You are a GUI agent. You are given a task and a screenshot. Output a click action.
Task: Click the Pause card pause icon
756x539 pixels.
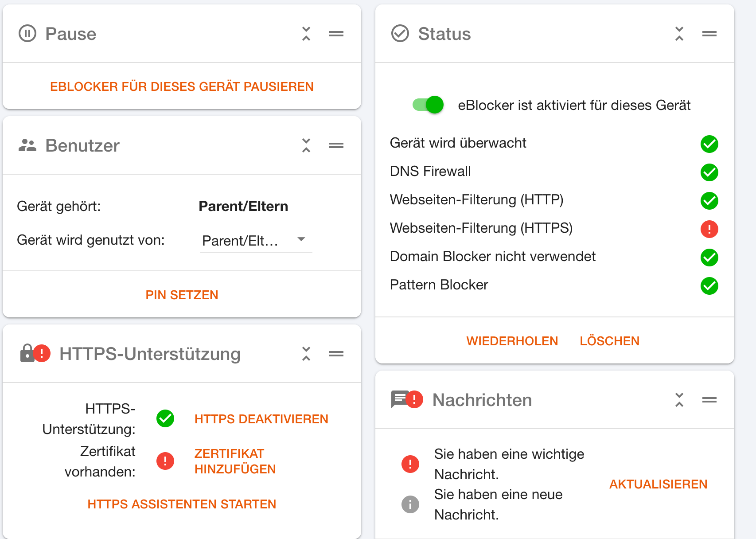coord(27,34)
